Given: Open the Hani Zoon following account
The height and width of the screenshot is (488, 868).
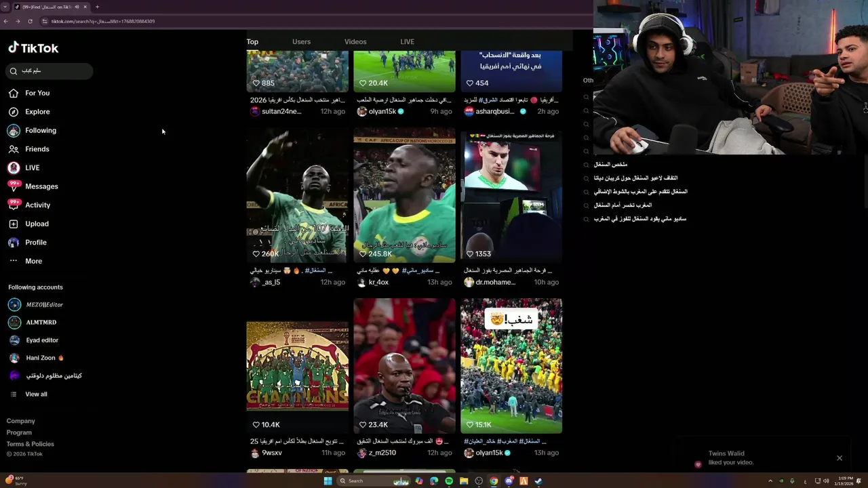Looking at the screenshot, I should (x=35, y=358).
